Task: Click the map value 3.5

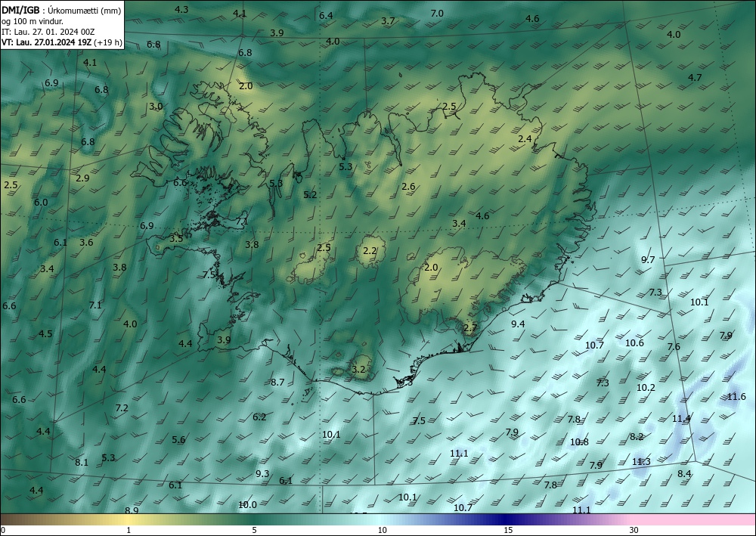Action: (x=176, y=239)
